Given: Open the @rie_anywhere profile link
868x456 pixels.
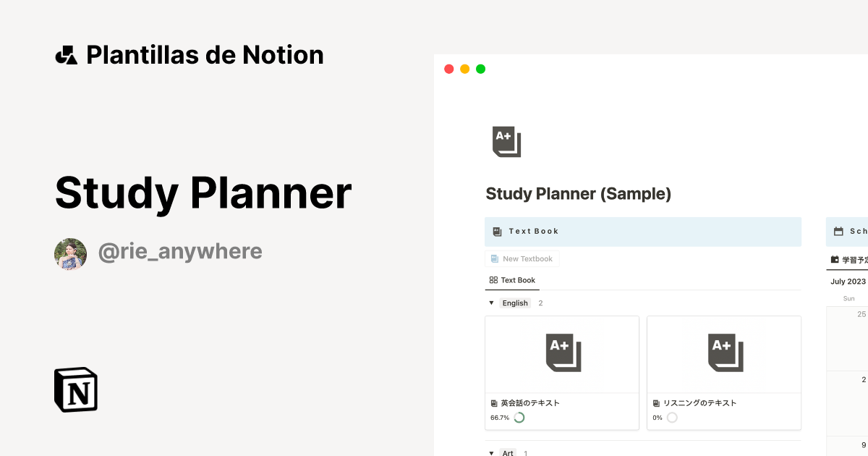Looking at the screenshot, I should [x=180, y=251].
